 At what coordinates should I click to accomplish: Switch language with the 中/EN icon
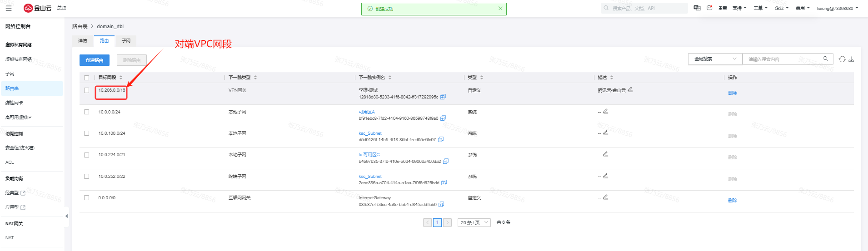[697, 8]
